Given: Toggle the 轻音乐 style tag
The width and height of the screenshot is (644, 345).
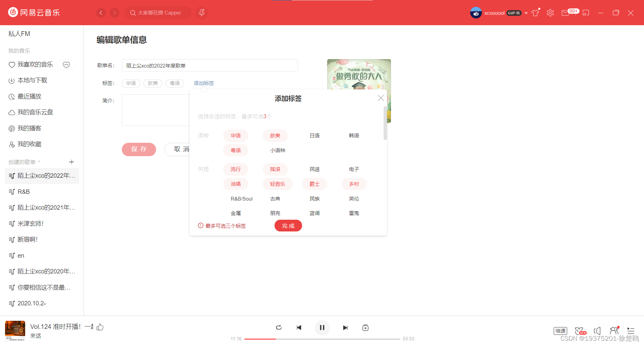Looking at the screenshot, I should click(278, 184).
